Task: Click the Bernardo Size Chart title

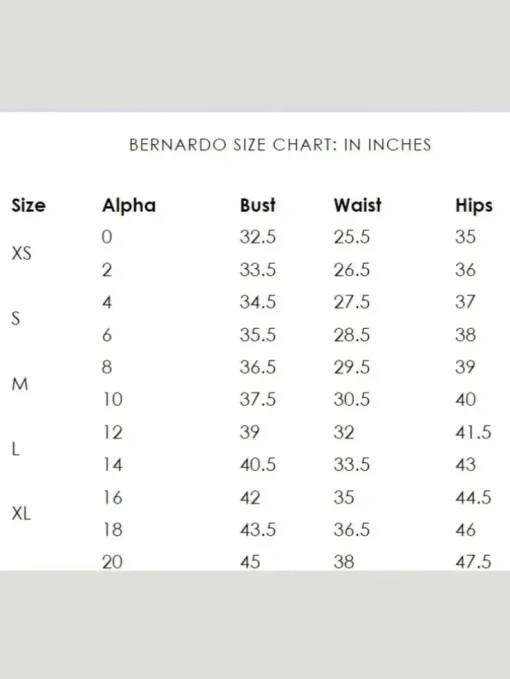Action: pyautogui.click(x=280, y=145)
